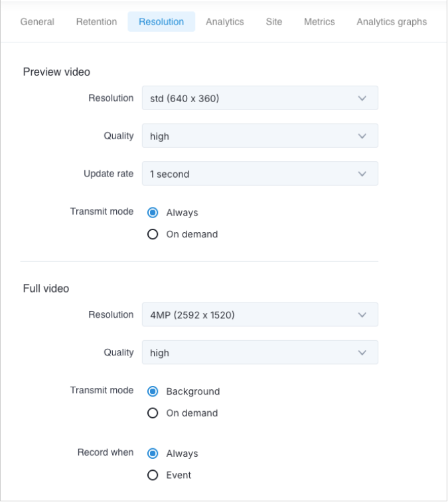This screenshot has width=448, height=502.
Task: Go to the Analytics tab
Action: pos(225,22)
